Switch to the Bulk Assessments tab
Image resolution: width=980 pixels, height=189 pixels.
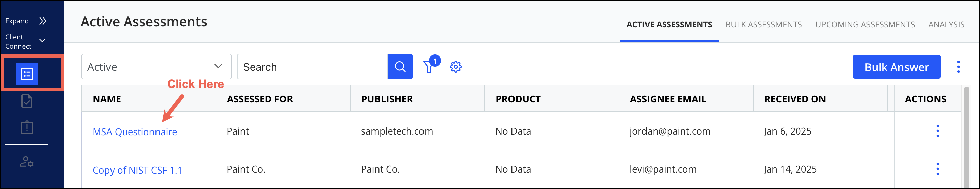pos(763,25)
